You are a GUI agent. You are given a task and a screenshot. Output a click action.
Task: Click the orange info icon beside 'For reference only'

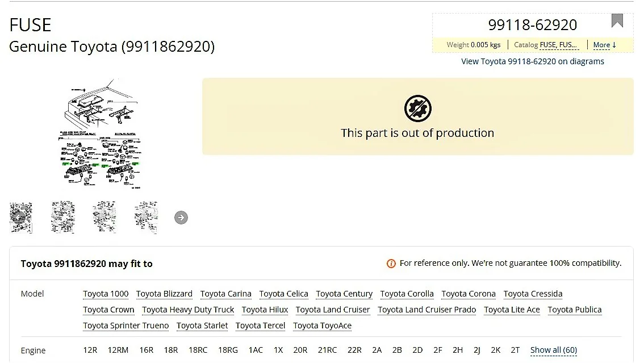tap(391, 264)
